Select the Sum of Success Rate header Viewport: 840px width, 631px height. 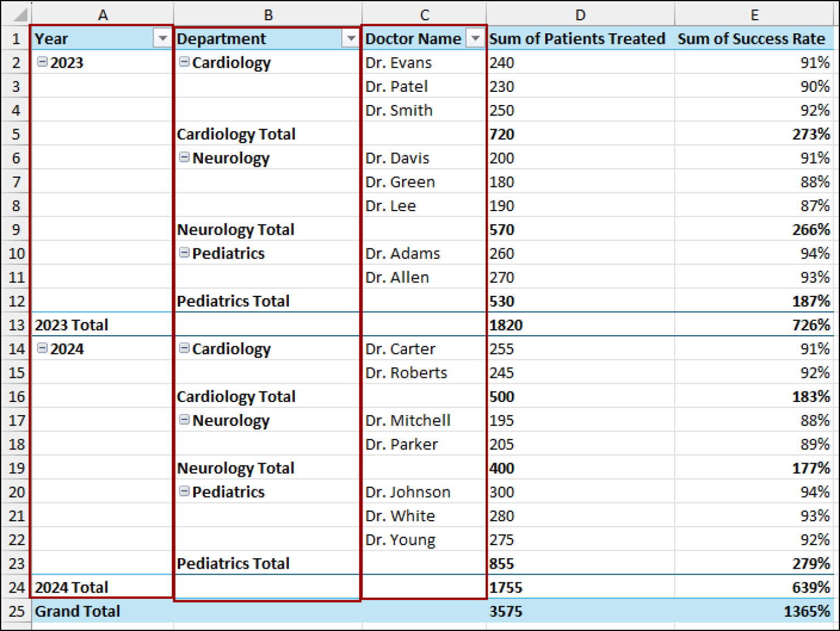(x=751, y=38)
